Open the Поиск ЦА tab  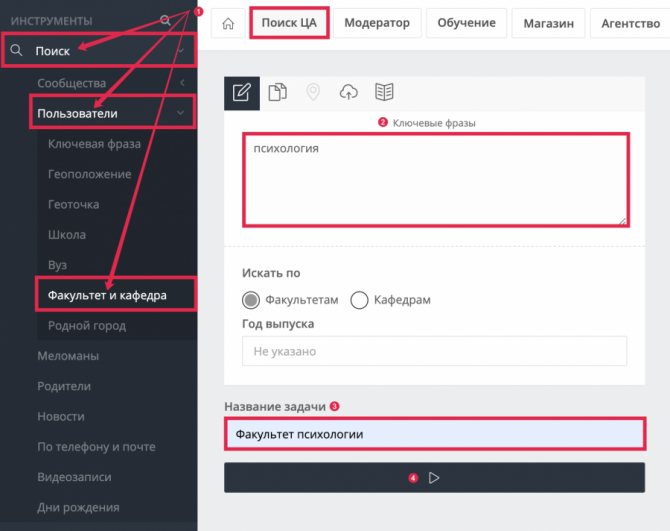289,23
